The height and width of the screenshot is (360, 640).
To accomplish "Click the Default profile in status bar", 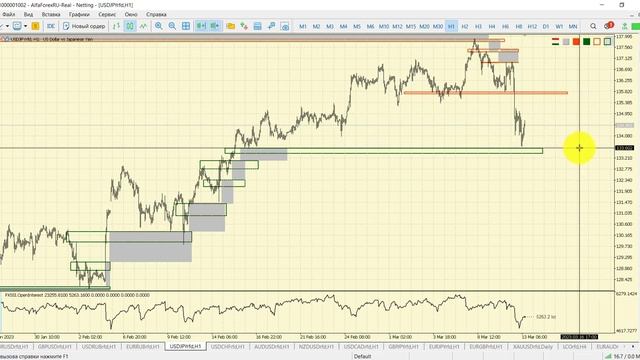I will 362,356.
